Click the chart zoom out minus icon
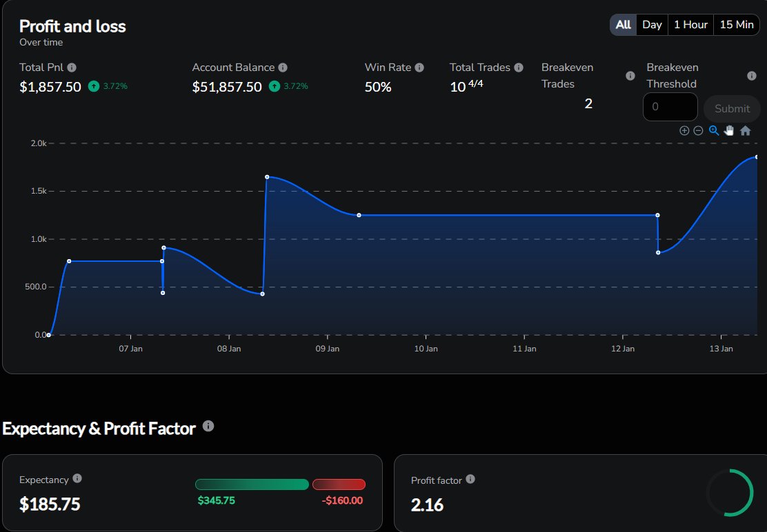 pyautogui.click(x=699, y=130)
